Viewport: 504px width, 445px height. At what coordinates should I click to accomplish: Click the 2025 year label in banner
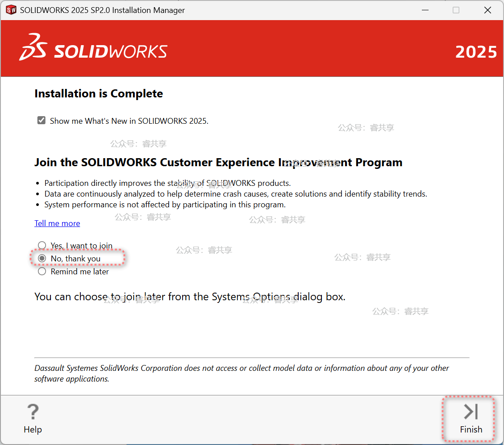pyautogui.click(x=476, y=52)
